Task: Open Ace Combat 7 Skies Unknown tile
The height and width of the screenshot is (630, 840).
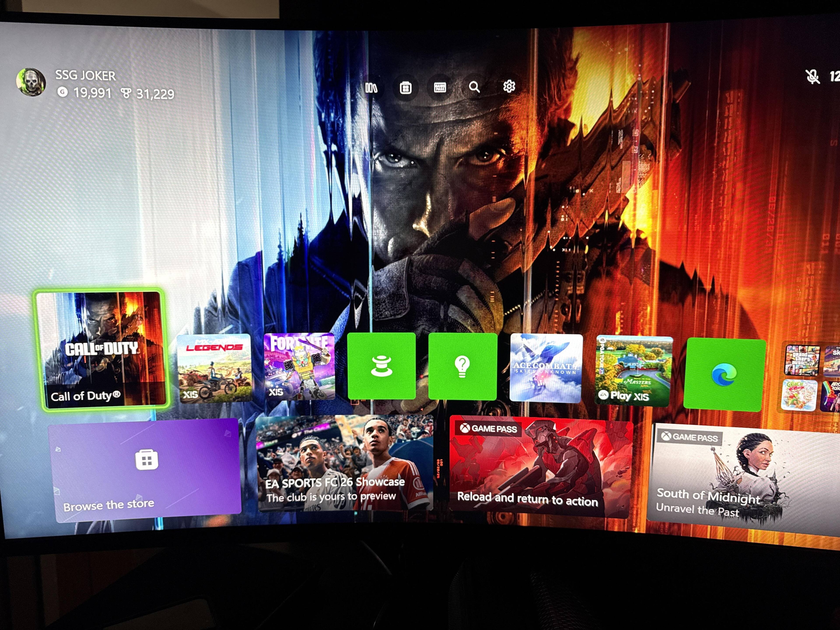Action: coord(546,367)
